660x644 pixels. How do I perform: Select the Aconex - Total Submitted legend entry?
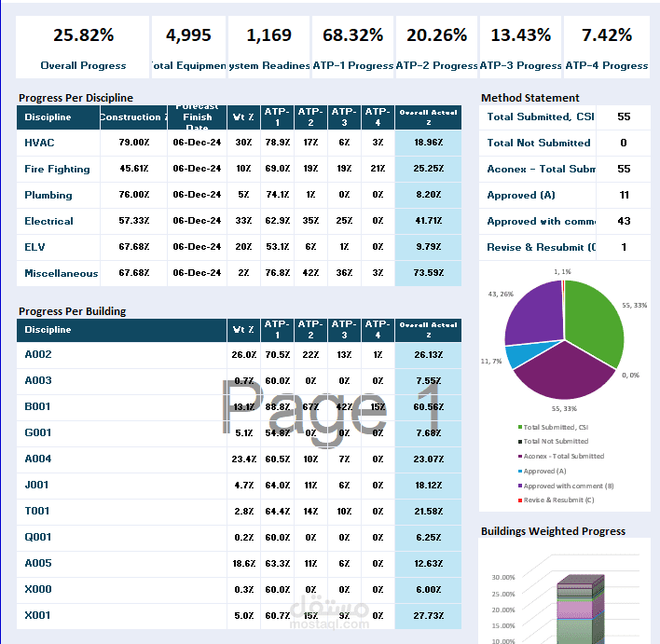pos(561,457)
